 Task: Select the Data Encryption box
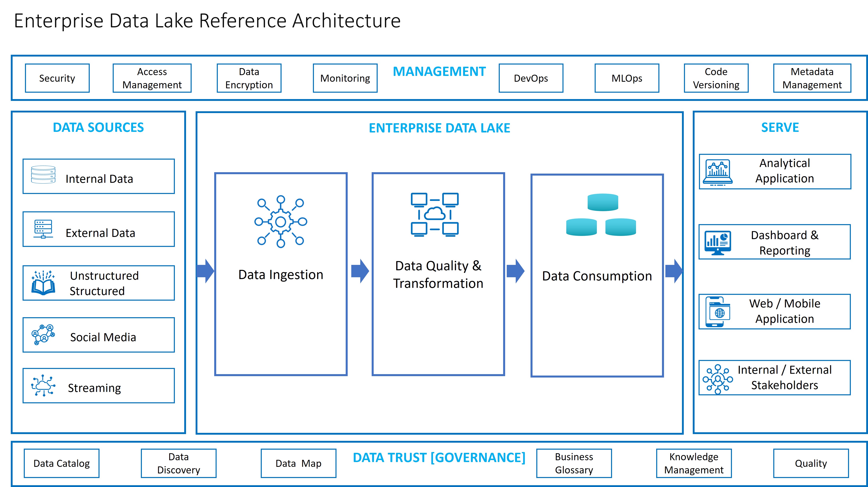pos(249,78)
